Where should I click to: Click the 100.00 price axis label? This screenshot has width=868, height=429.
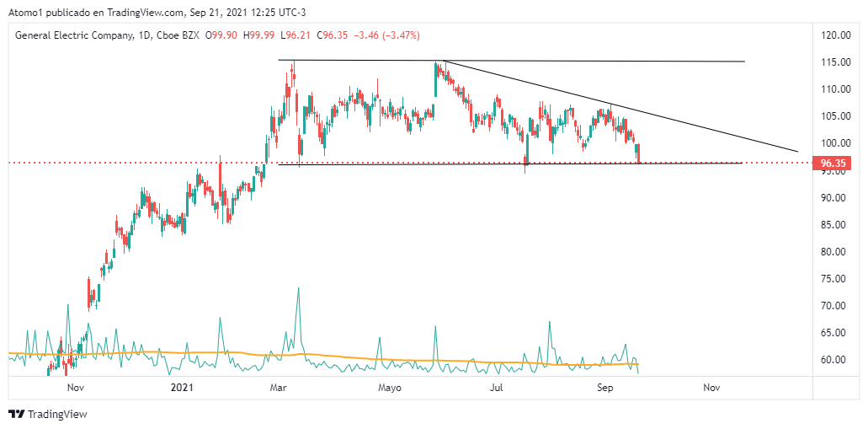836,144
